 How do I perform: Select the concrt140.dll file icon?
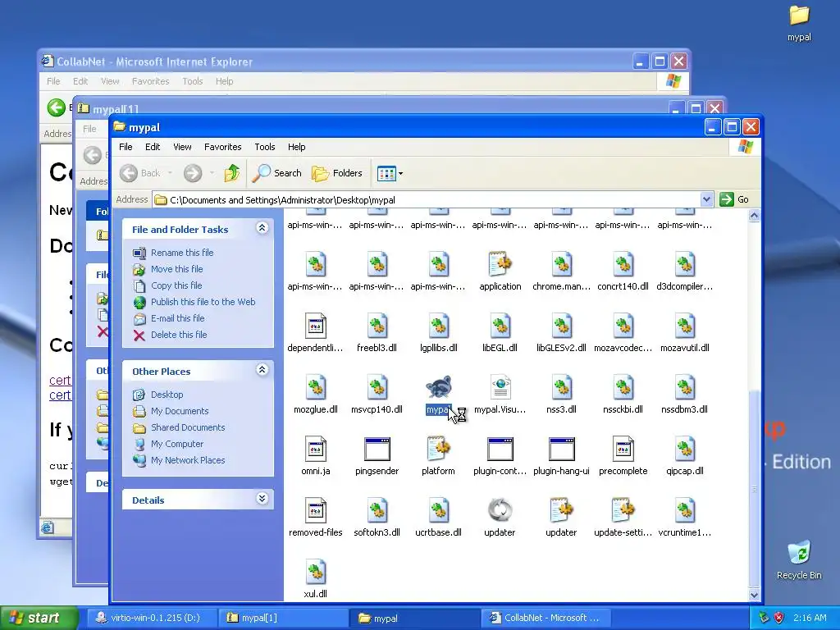[x=623, y=264]
